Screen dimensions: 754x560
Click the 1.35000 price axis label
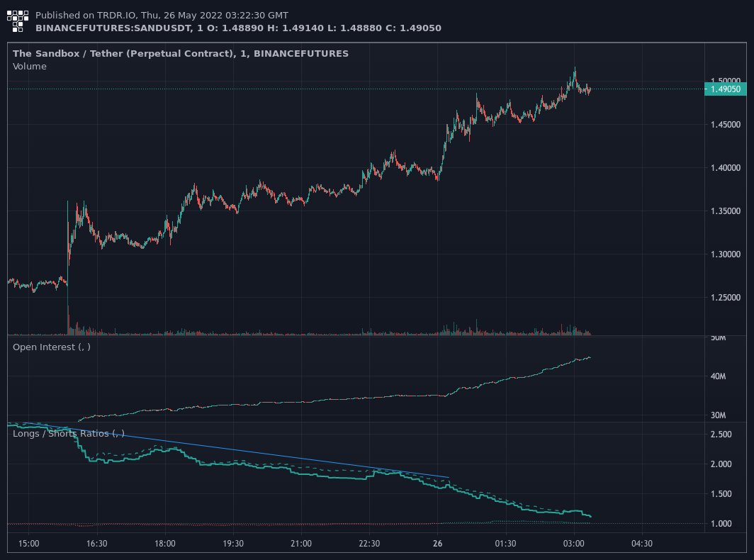[x=725, y=211]
